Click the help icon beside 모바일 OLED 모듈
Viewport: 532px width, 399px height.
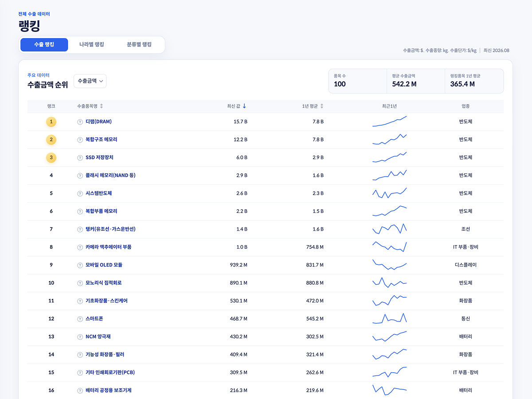pos(80,265)
